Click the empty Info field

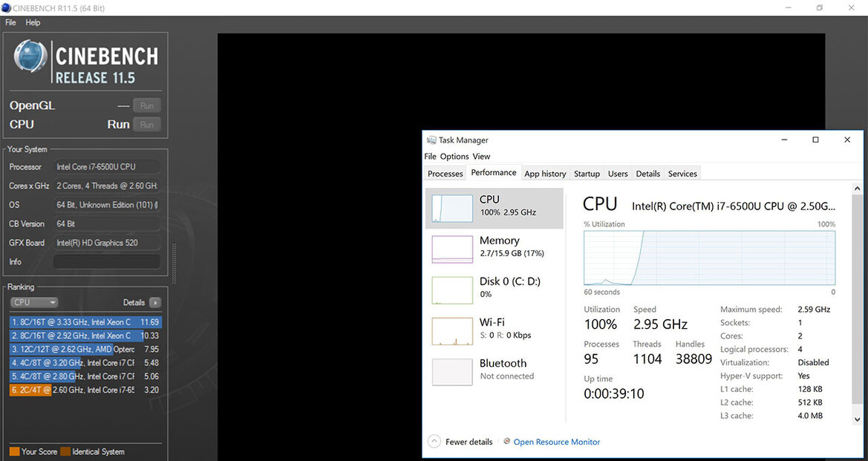(108, 261)
